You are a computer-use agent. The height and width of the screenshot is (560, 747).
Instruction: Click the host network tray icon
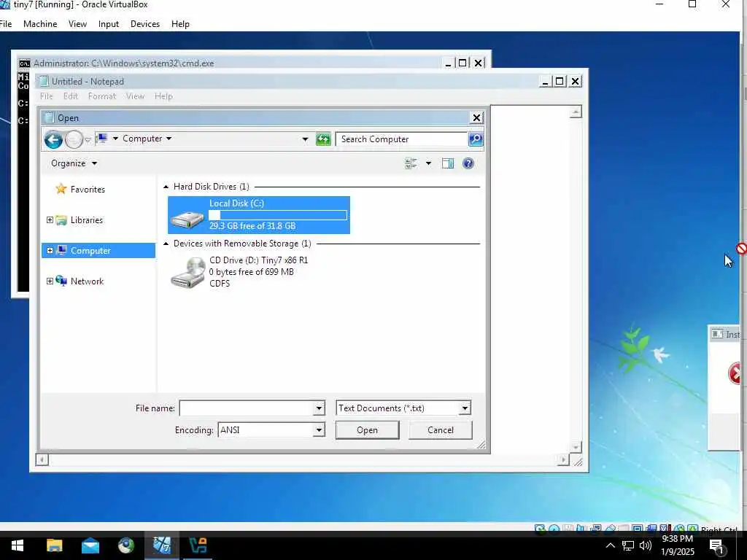coord(628,545)
